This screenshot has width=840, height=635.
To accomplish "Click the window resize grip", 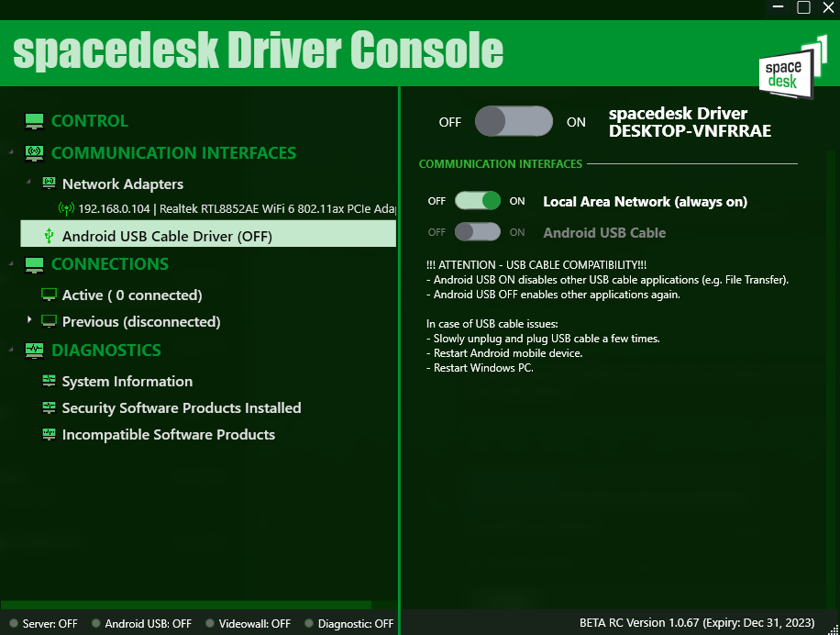I will point(833,629).
